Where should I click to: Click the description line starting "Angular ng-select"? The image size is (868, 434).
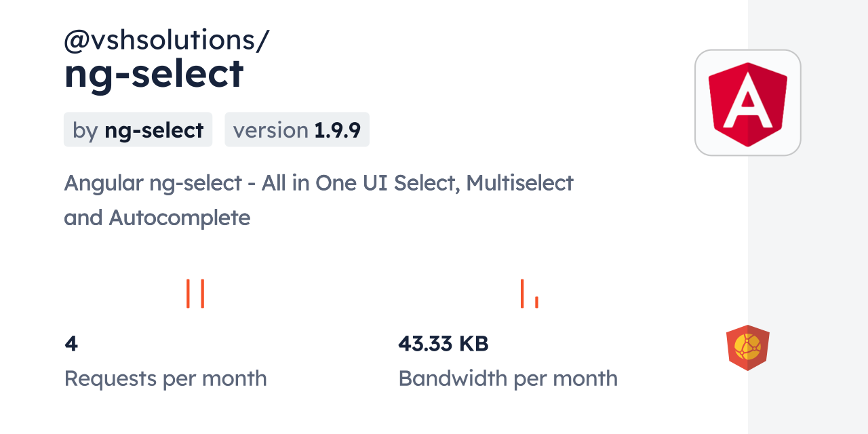click(x=319, y=183)
